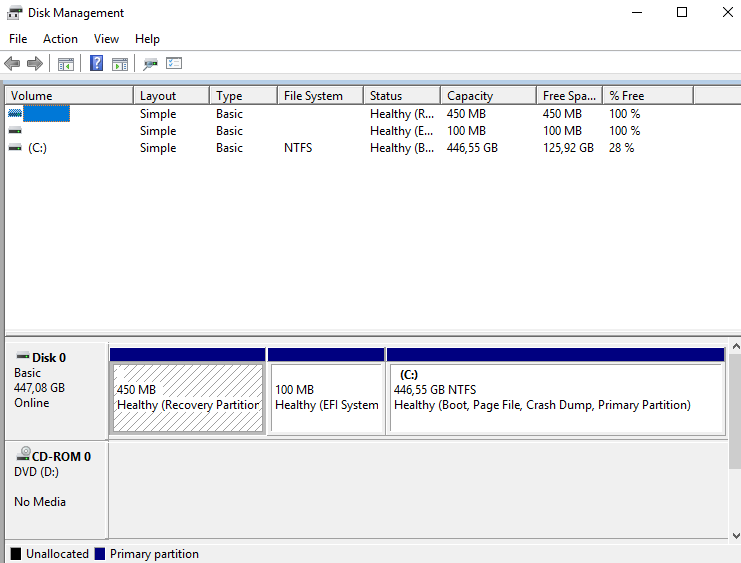The width and height of the screenshot is (741, 563).
Task: Click the vertical scrollbar thumb in disk pane
Action: tap(735, 411)
